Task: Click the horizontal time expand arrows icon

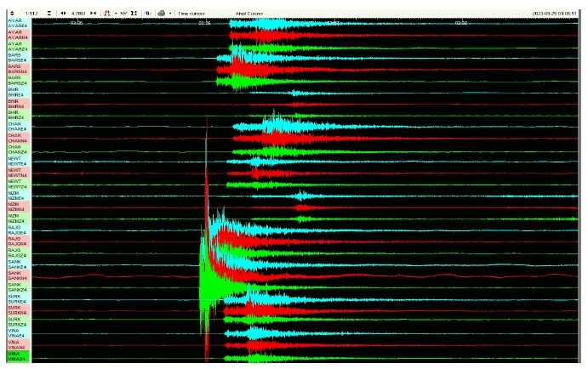Action: point(63,14)
